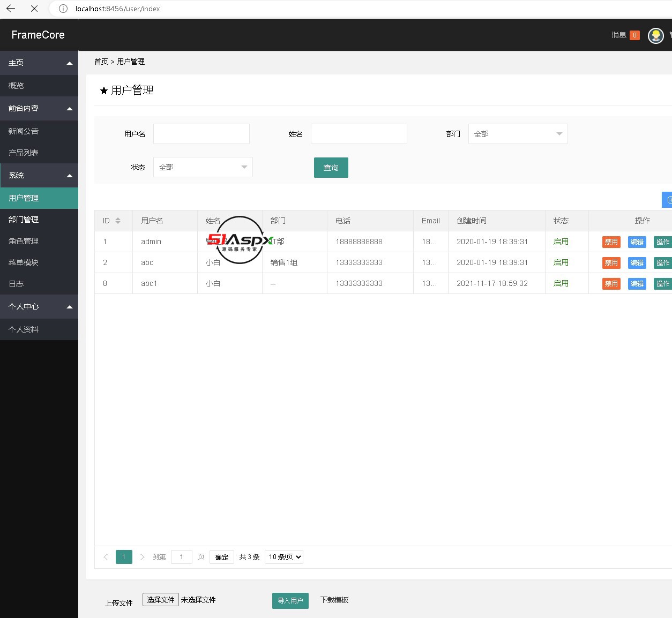Click 操作 button for abc row

tap(663, 263)
